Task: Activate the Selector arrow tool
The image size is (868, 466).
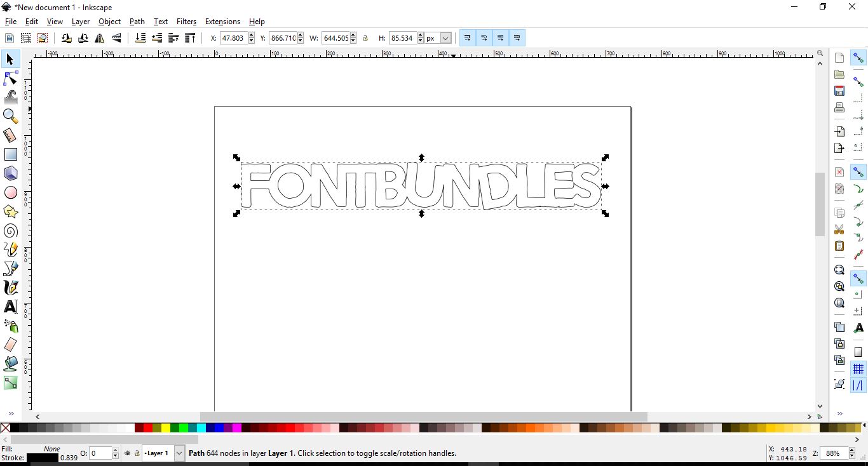Action: click(x=11, y=59)
